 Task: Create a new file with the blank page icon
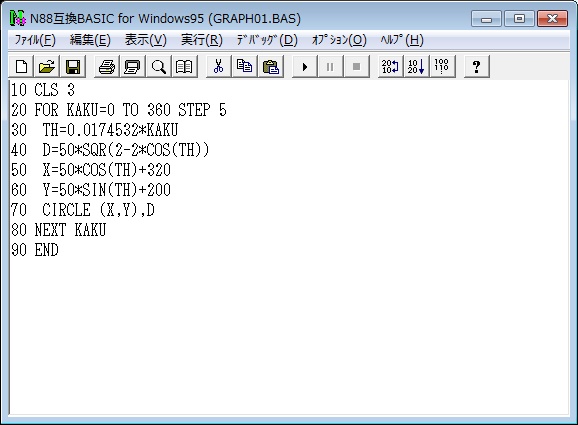pos(21,67)
